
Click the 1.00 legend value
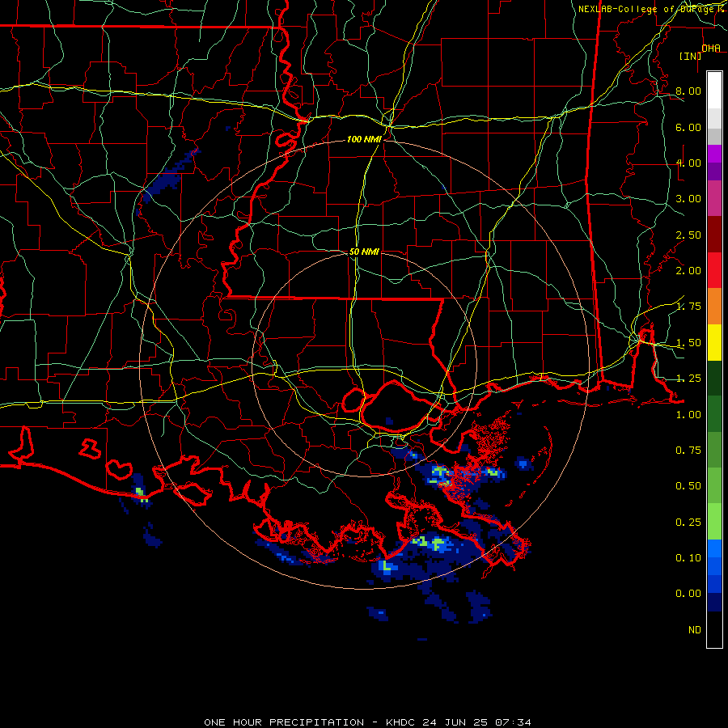tap(688, 415)
